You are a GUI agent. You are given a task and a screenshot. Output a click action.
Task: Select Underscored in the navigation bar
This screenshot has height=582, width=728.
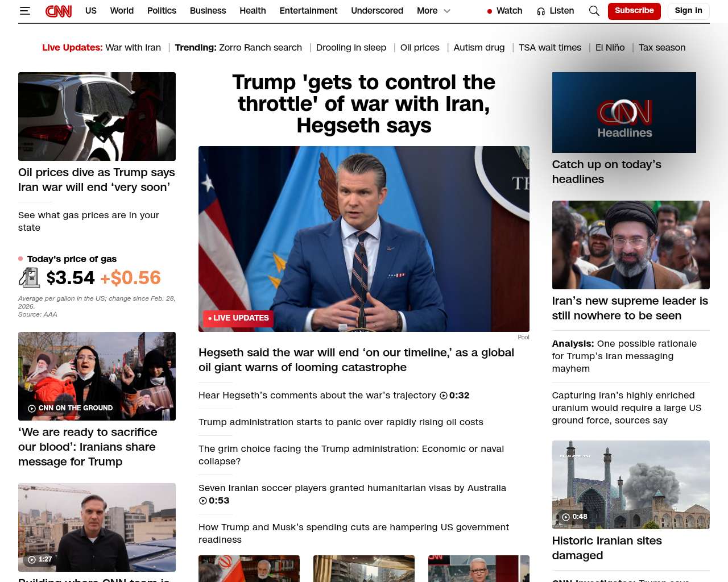coord(377,11)
